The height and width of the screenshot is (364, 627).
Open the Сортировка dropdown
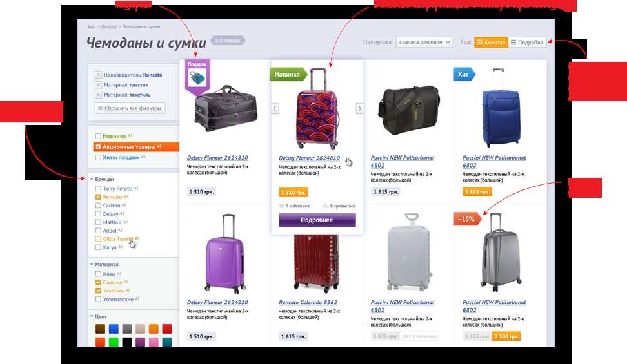click(x=424, y=42)
